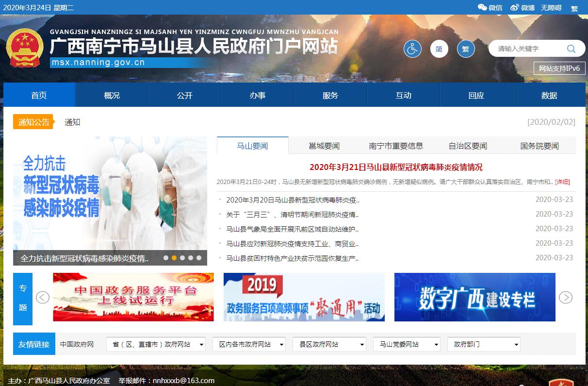Switch to 邕城要闻 tab
This screenshot has height=386, width=588.
pyautogui.click(x=324, y=146)
